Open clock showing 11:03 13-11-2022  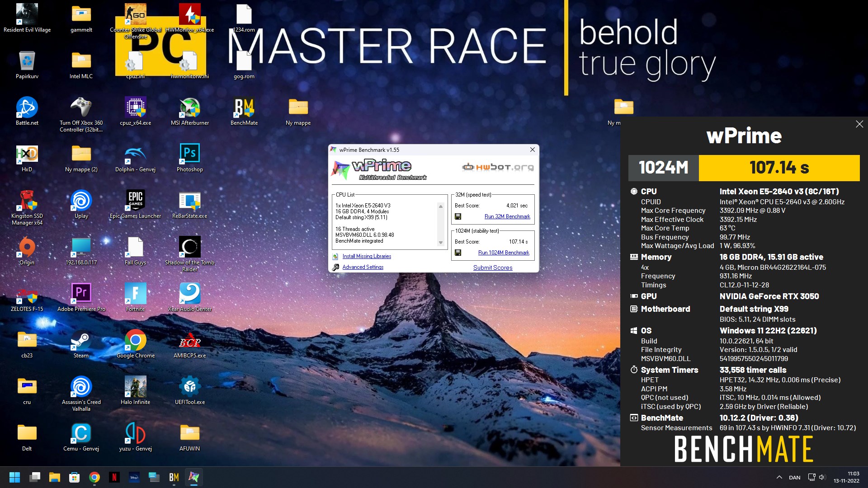pyautogui.click(x=846, y=477)
